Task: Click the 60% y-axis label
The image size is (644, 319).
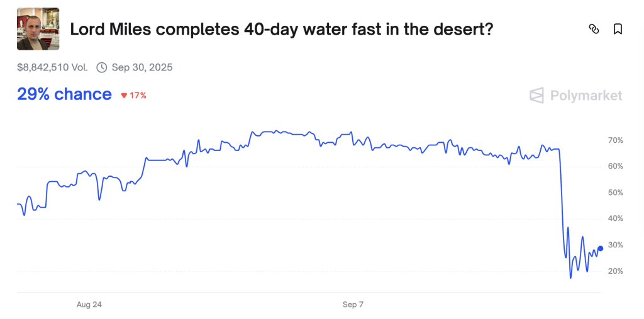Action: [615, 167]
